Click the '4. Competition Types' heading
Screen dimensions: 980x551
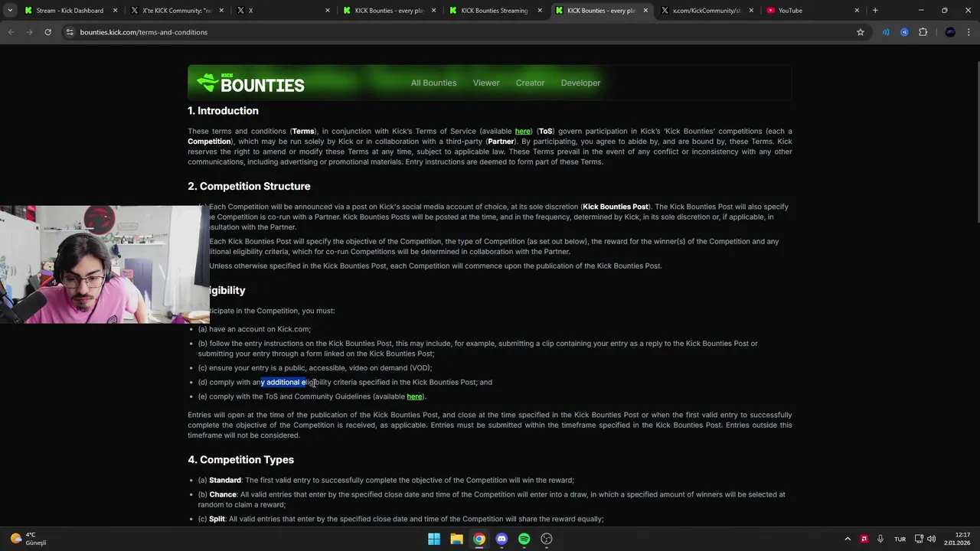(240, 460)
